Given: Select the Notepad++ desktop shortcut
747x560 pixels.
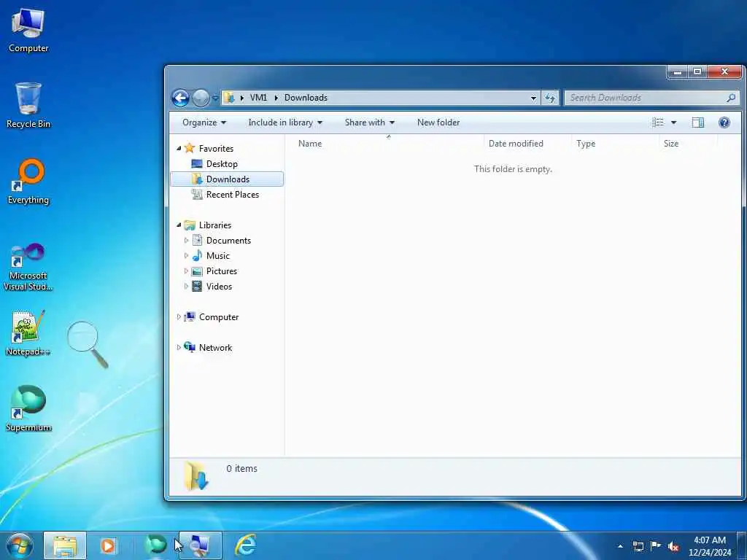Looking at the screenshot, I should 28,332.
